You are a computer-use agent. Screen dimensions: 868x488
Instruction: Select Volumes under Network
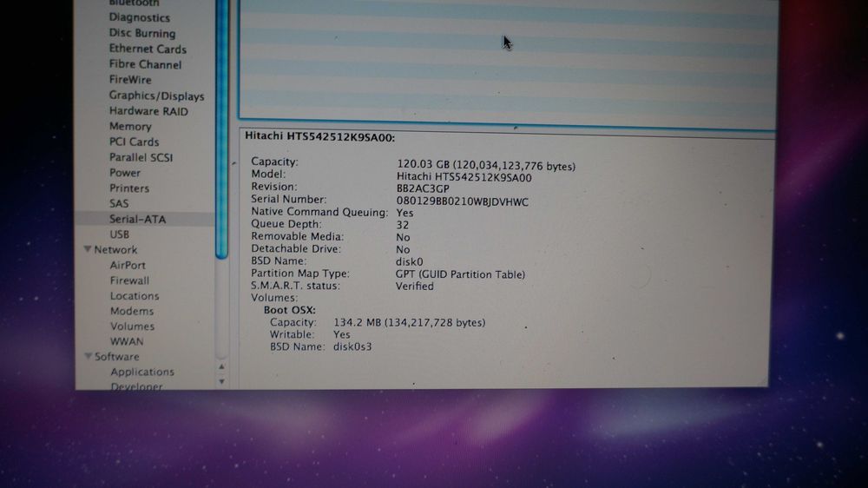(x=132, y=326)
